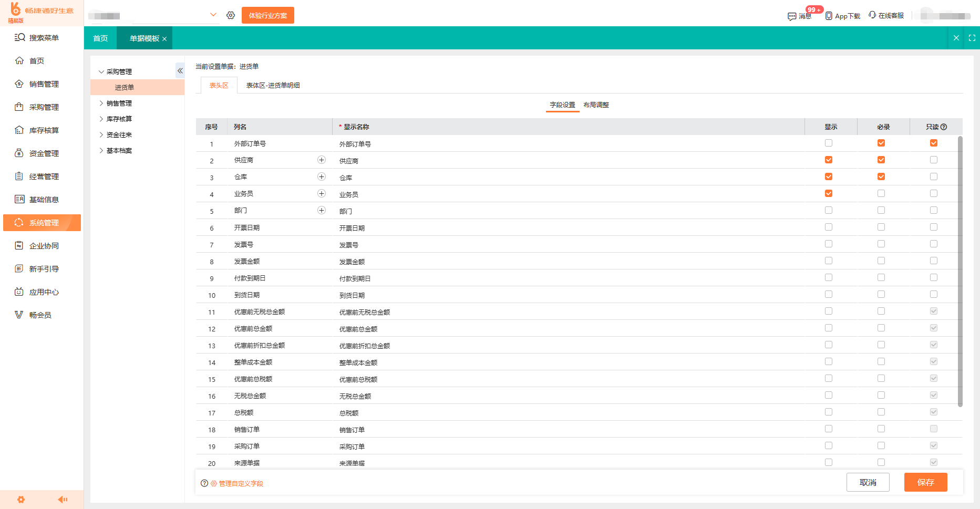Open settings gear next to company selector
This screenshot has width=980, height=509.
tap(231, 15)
